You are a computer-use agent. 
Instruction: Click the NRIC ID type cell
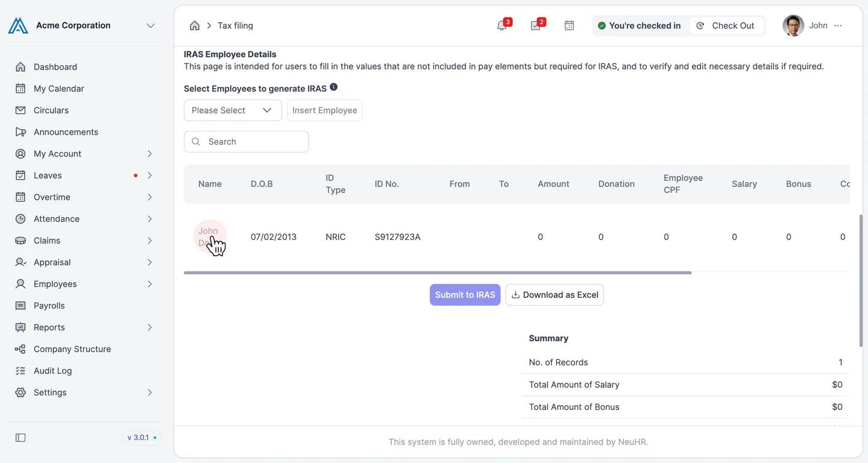[336, 237]
